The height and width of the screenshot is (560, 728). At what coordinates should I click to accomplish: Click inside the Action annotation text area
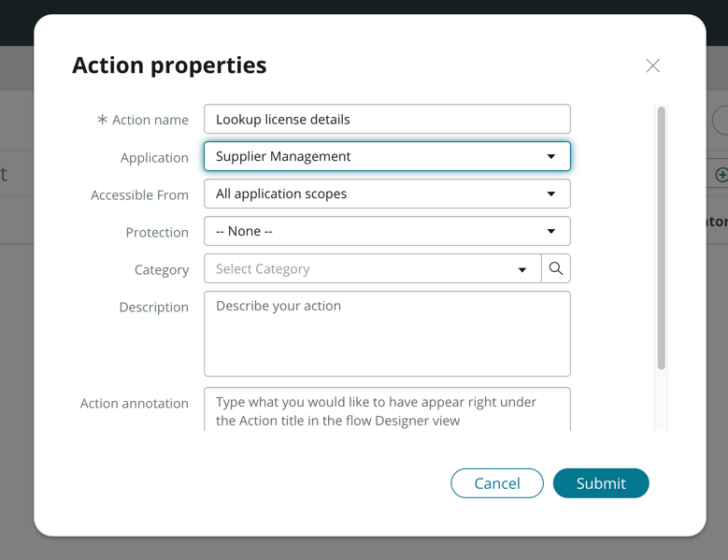click(387, 410)
